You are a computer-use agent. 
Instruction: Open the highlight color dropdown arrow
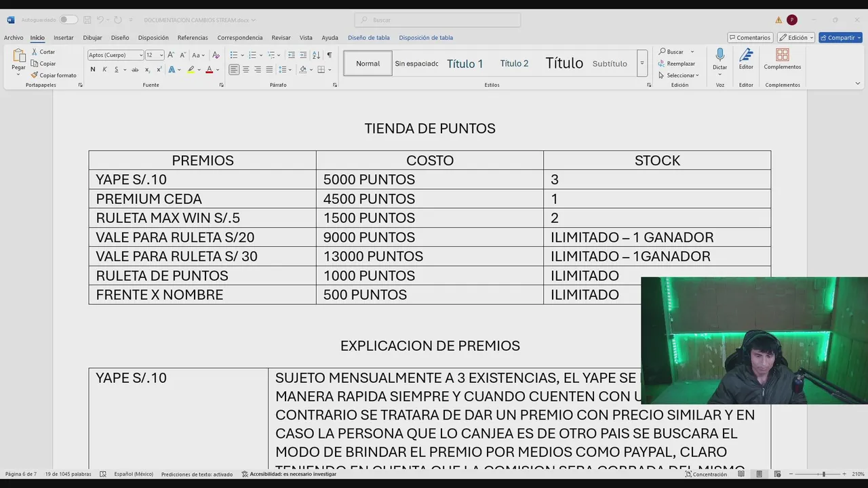tap(199, 69)
